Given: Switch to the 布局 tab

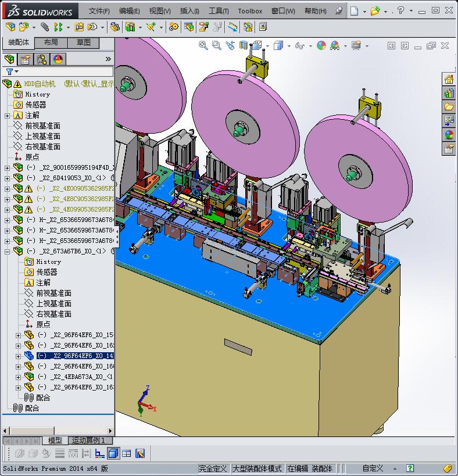Looking at the screenshot, I should tap(51, 42).
